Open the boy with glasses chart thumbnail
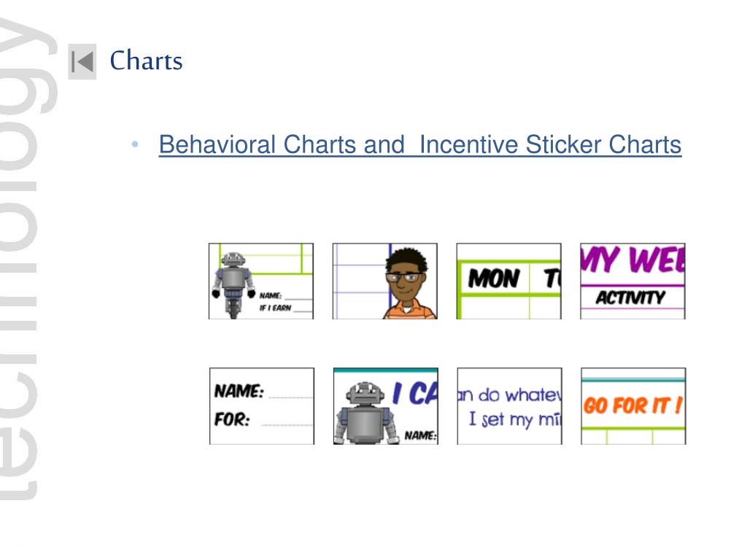This screenshot has width=747, height=560. [385, 281]
